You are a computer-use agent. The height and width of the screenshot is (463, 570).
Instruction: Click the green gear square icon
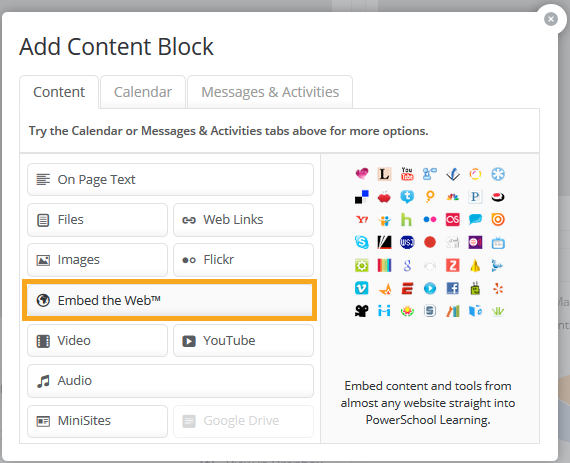(x=362, y=265)
